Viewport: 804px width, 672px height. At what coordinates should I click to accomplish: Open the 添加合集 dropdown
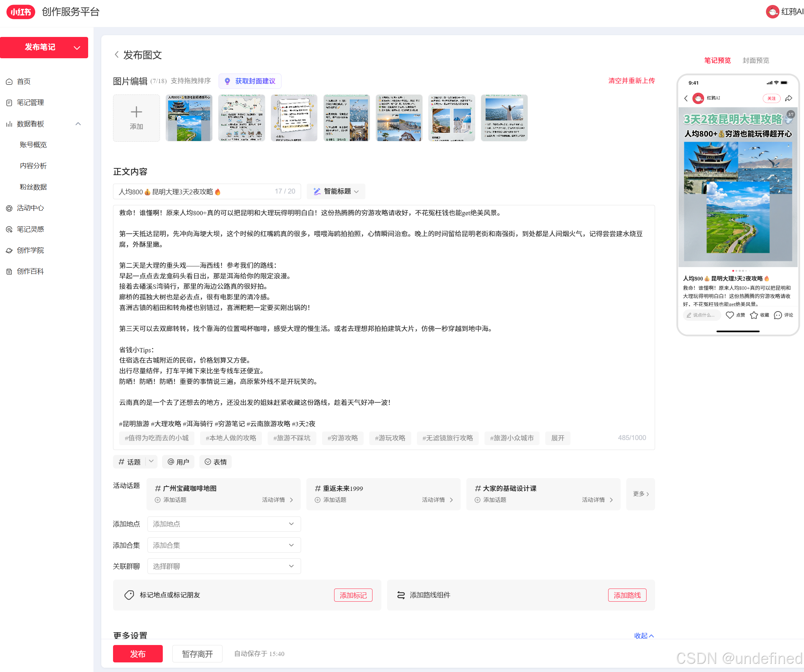click(224, 545)
